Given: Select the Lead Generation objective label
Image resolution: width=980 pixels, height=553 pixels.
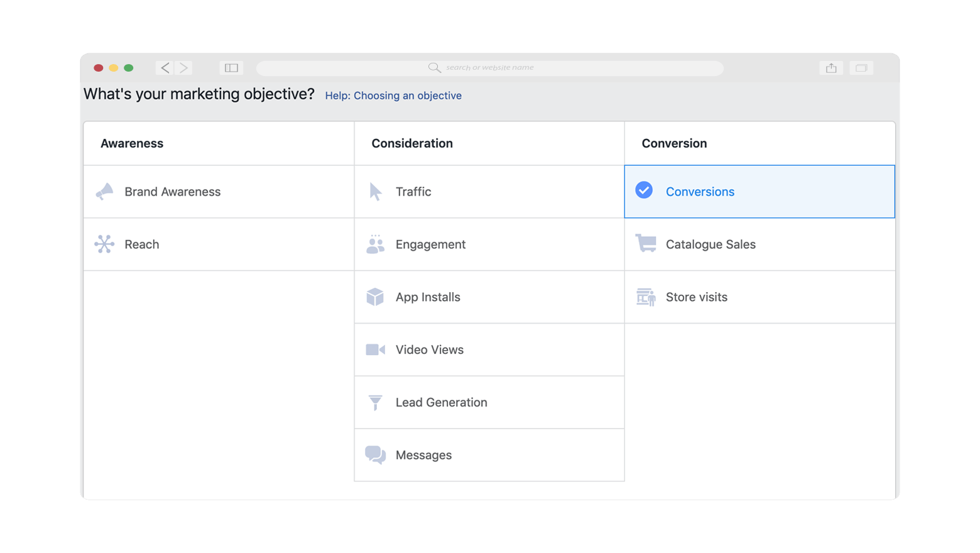Looking at the screenshot, I should pos(441,402).
